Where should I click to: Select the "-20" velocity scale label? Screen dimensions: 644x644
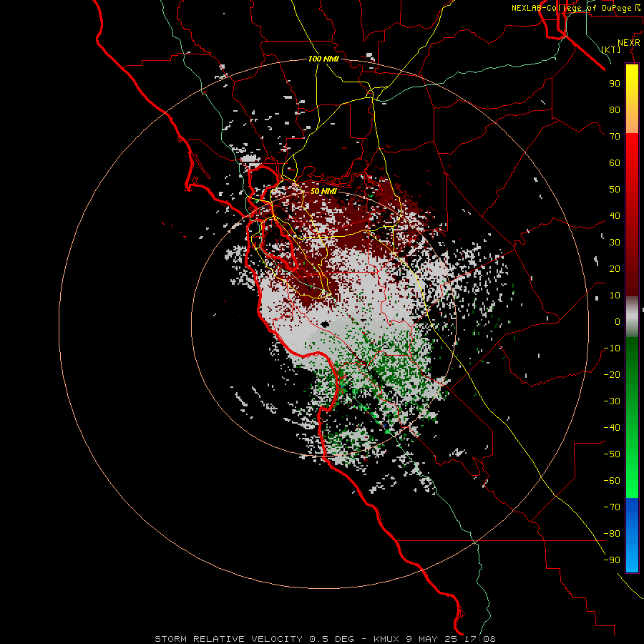click(x=612, y=375)
